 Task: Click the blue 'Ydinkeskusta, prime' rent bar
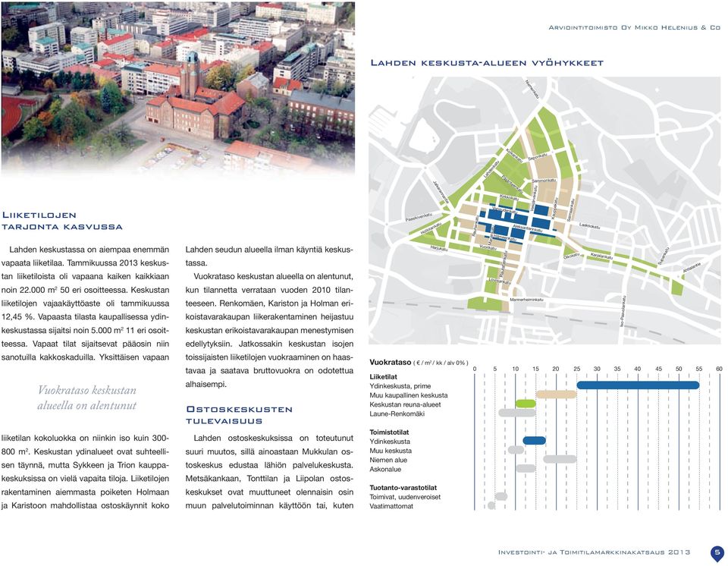[x=638, y=385]
